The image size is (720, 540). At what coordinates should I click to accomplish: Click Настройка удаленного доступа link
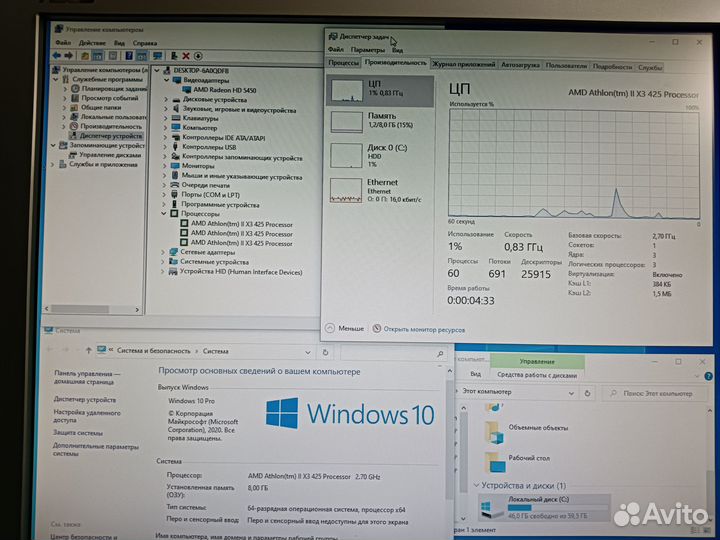tap(87, 416)
